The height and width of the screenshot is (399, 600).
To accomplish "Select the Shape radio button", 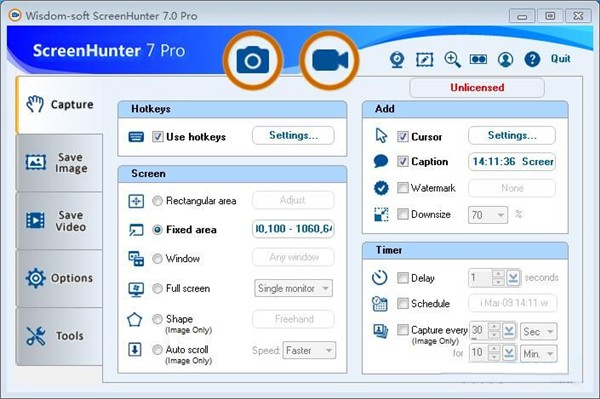I will click(157, 319).
